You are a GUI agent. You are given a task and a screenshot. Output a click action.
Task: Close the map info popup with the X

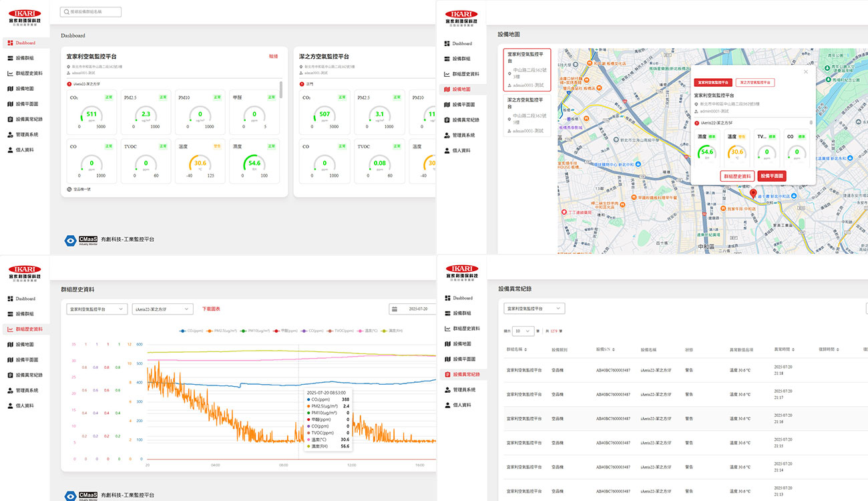(x=805, y=71)
